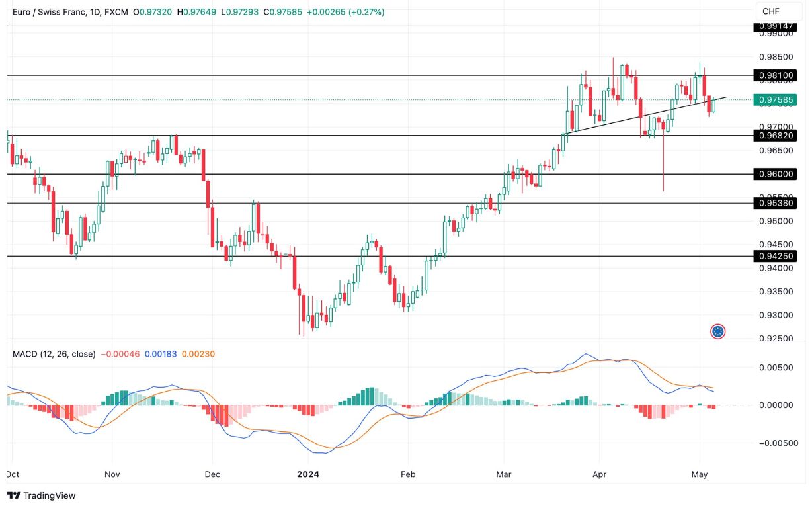Click the 0.99147 price level label
Screen dimensions: 812x508
776,26
